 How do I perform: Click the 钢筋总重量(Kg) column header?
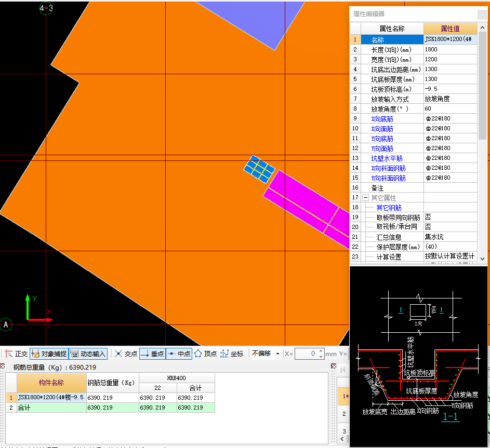click(x=113, y=383)
